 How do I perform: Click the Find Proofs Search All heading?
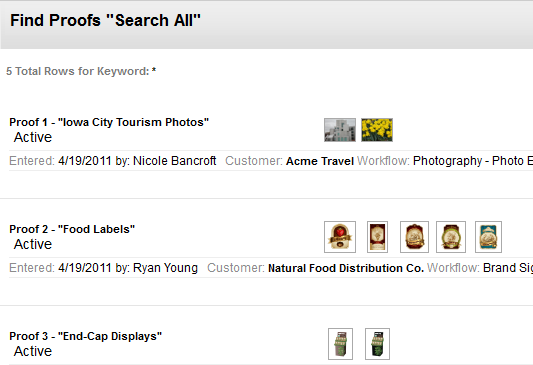coord(105,20)
